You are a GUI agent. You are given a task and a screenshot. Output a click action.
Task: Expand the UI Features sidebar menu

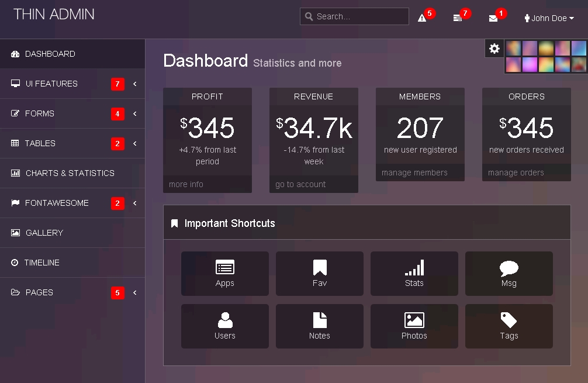[72, 84]
